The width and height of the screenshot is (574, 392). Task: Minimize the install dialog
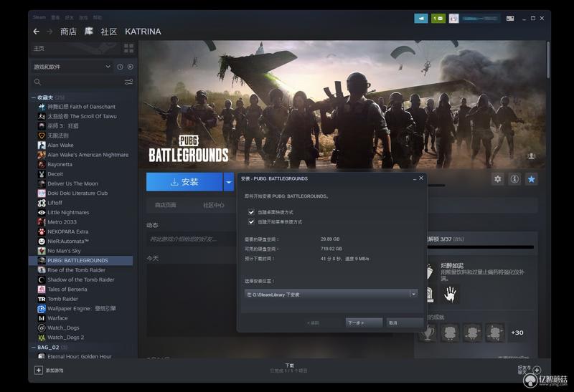415,178
